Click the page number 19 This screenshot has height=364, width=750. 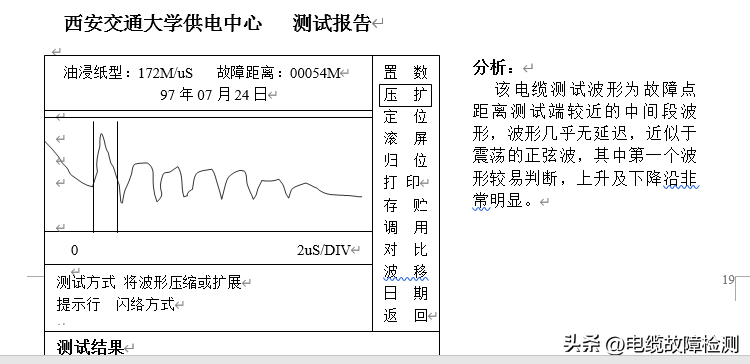(728, 280)
